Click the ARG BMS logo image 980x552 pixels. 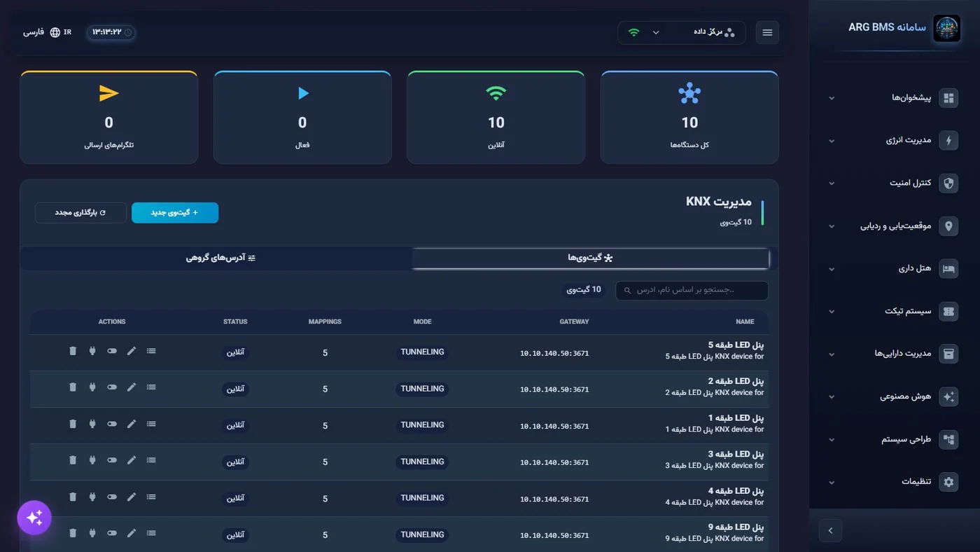[947, 29]
